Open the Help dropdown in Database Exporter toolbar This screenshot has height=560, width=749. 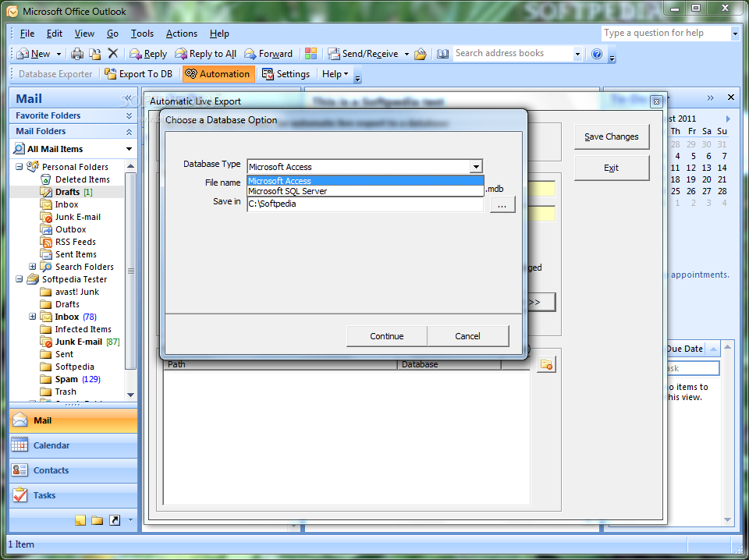click(335, 74)
